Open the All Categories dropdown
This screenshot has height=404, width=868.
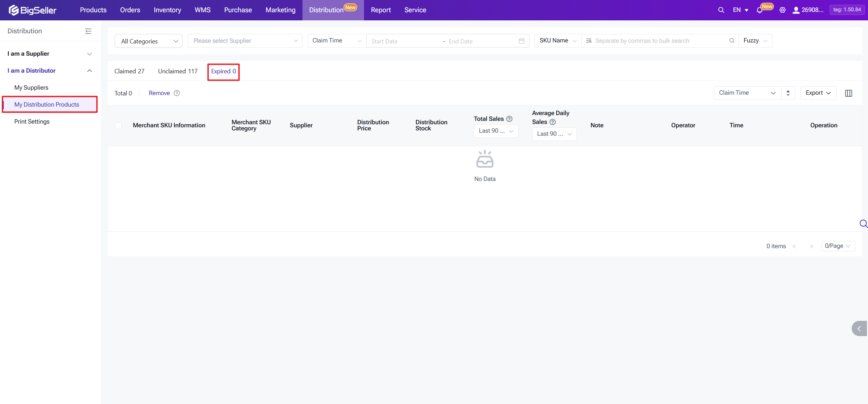tap(149, 41)
